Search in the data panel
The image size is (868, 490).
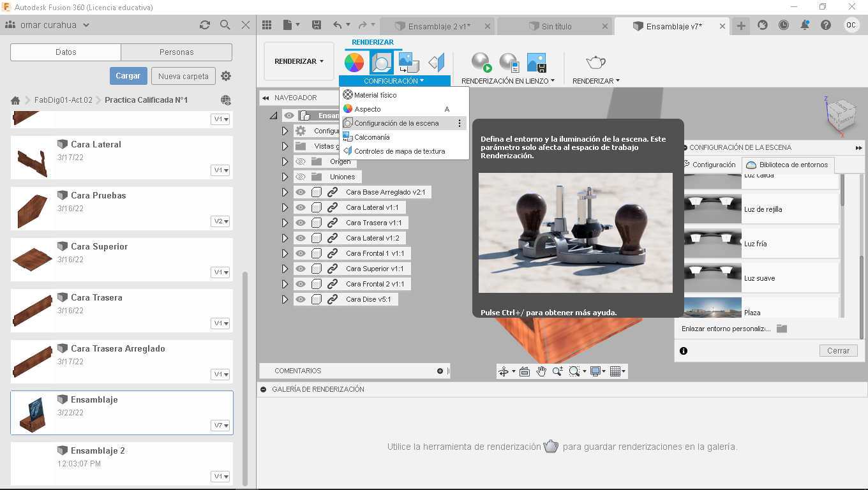pyautogui.click(x=225, y=25)
